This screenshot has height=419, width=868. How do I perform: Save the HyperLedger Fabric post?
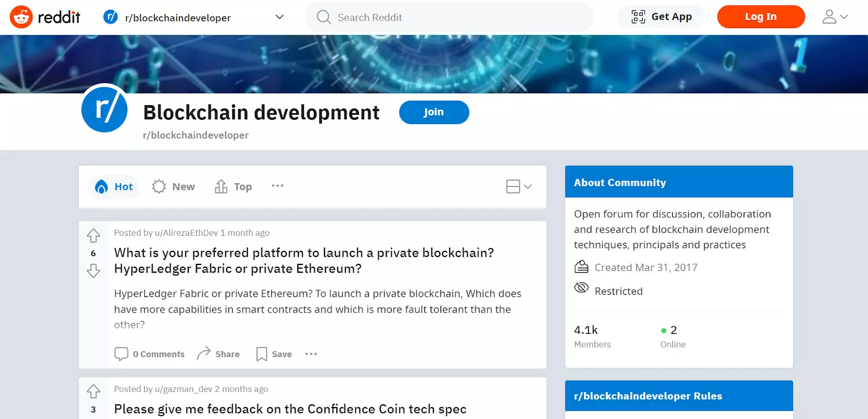pyautogui.click(x=274, y=354)
